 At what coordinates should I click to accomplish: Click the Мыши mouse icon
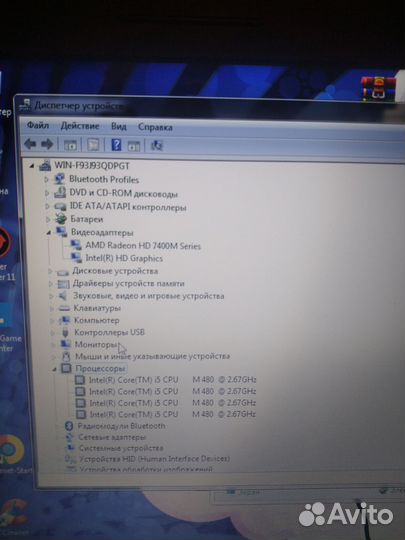coord(65,356)
